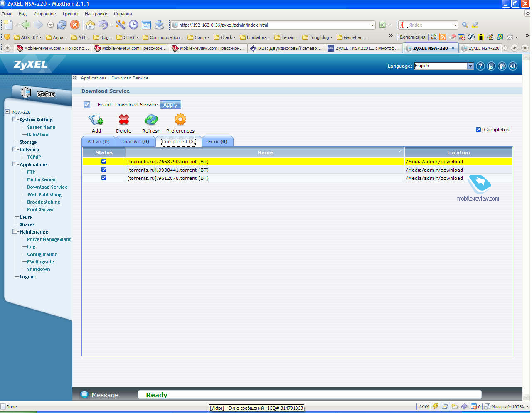Click the History clock icon
This screenshot has height=413, width=532.
[133, 25]
